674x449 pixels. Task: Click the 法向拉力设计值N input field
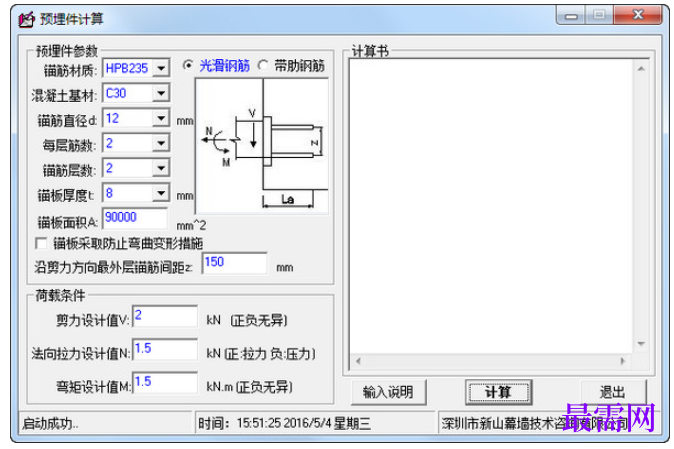click(165, 349)
